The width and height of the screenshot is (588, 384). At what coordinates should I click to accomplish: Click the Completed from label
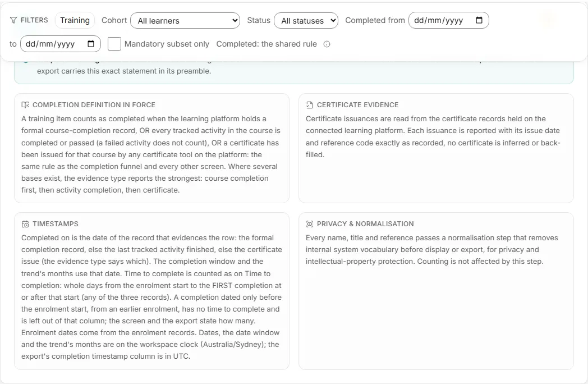click(x=375, y=20)
